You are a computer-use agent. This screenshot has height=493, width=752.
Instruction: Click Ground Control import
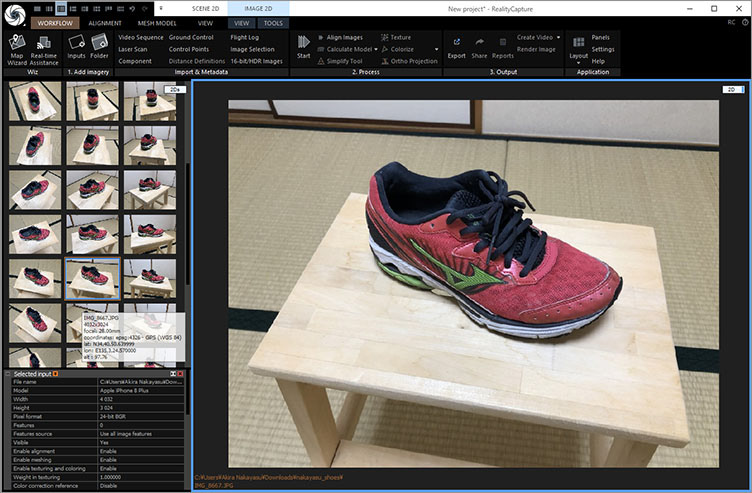(191, 37)
